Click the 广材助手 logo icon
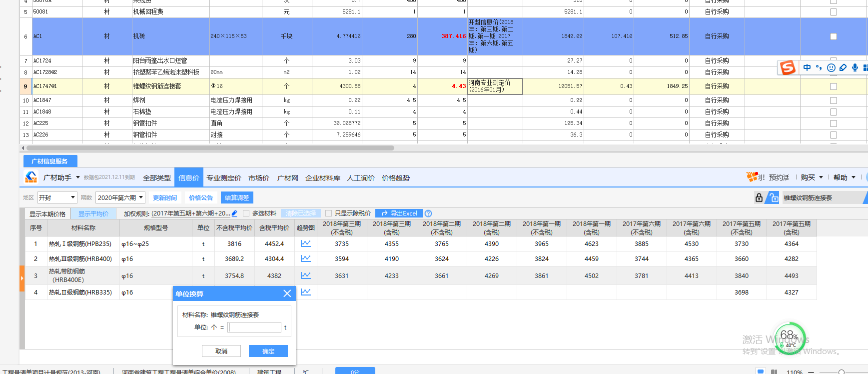Viewport: 868px width, 374px height. tap(31, 177)
